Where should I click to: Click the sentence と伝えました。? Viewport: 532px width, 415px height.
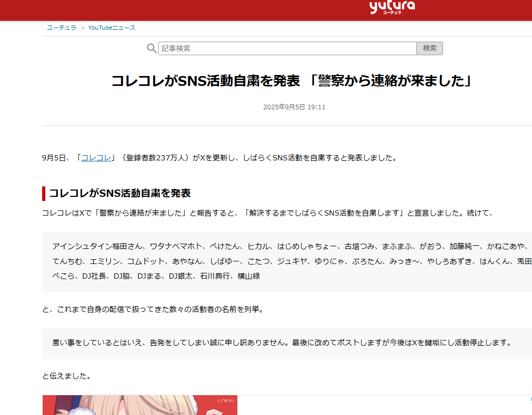67,376
